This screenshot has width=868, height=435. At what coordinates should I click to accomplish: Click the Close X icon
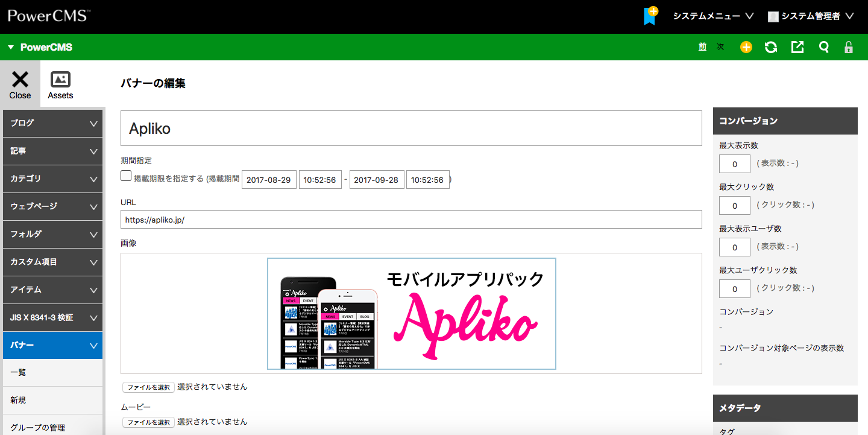(x=20, y=79)
